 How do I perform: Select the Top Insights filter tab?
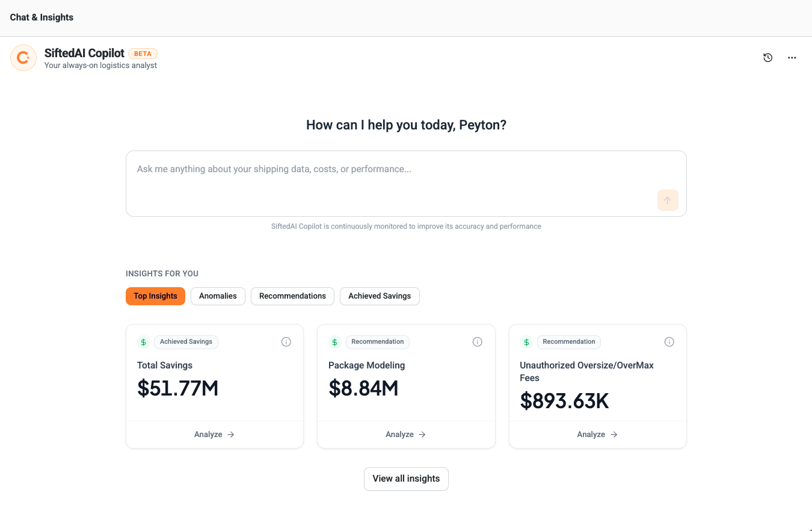tap(155, 296)
